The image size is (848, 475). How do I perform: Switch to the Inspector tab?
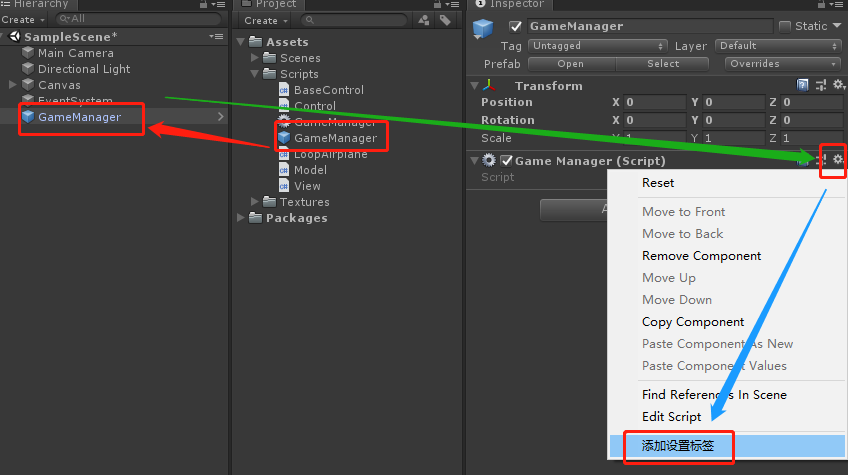(x=510, y=5)
